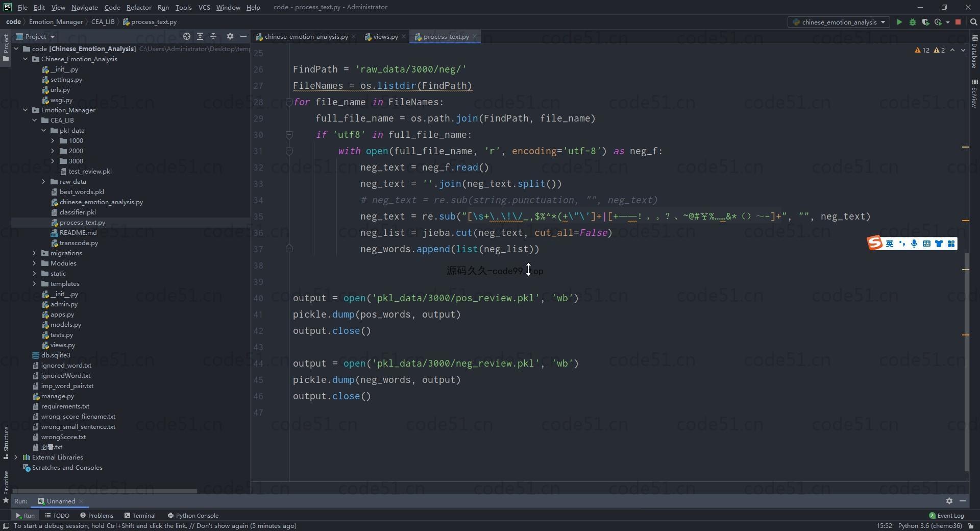Viewport: 980px width, 531px height.
Task: Open run configuration dropdown
Action: click(x=839, y=22)
